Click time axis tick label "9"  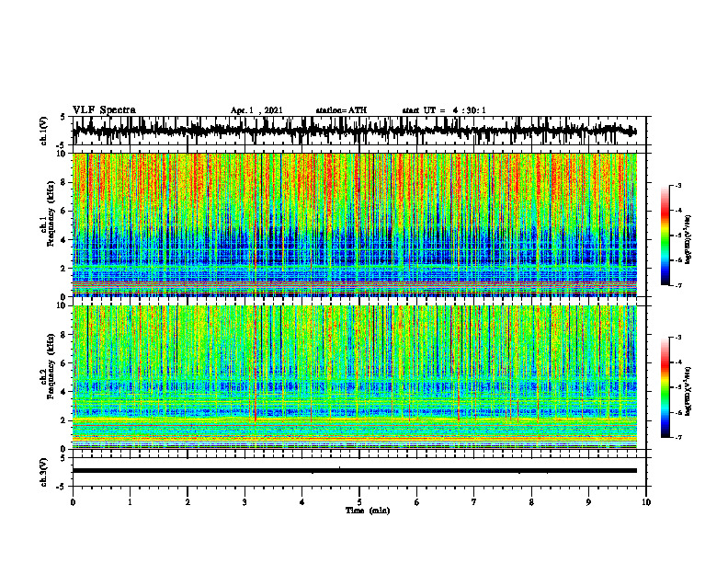coord(588,502)
